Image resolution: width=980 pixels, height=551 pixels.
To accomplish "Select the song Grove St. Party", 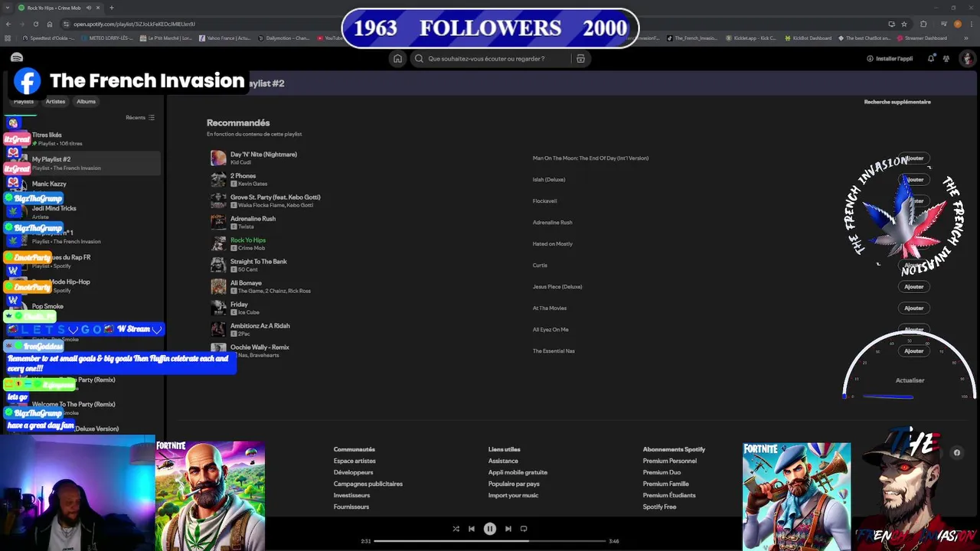I will 276,197.
